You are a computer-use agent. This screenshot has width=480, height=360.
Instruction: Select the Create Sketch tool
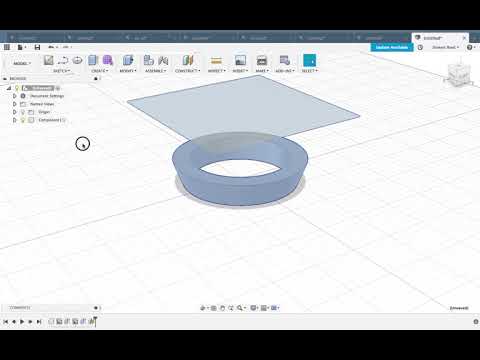[49, 60]
